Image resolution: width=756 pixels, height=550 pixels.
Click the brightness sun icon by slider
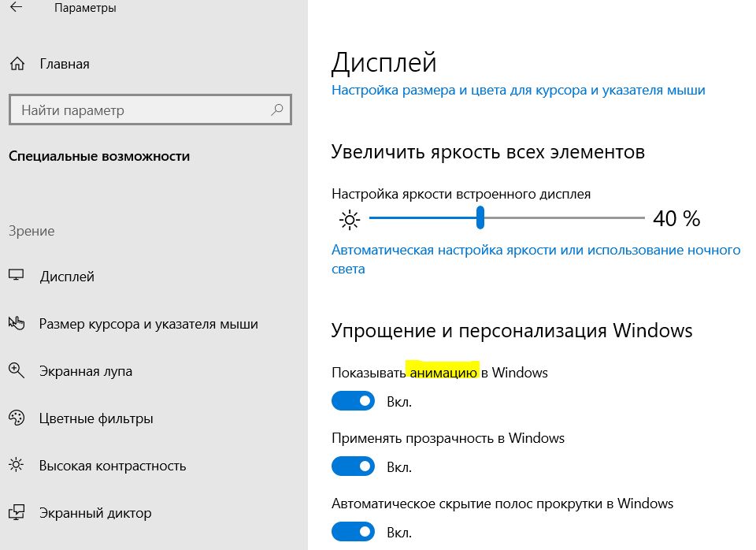pos(350,219)
